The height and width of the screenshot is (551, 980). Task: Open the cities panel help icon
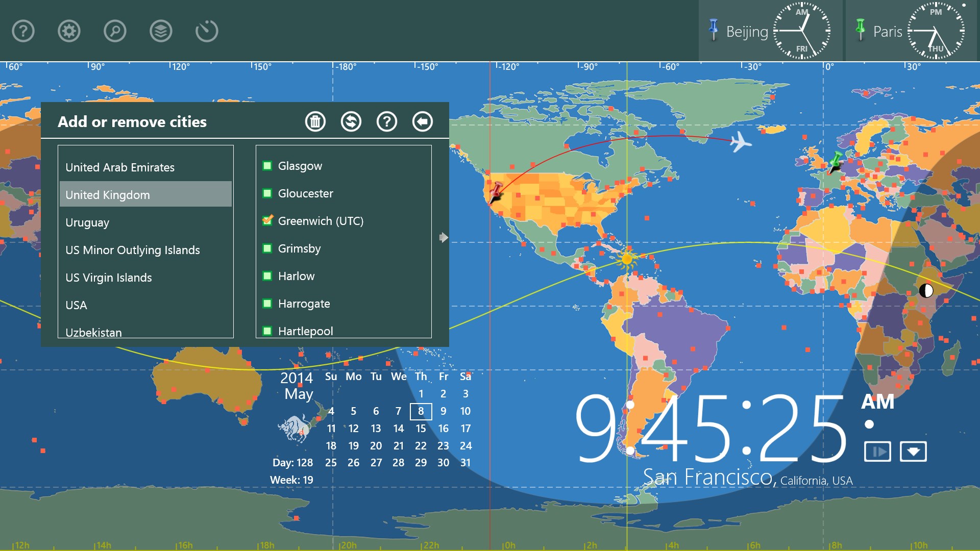387,121
